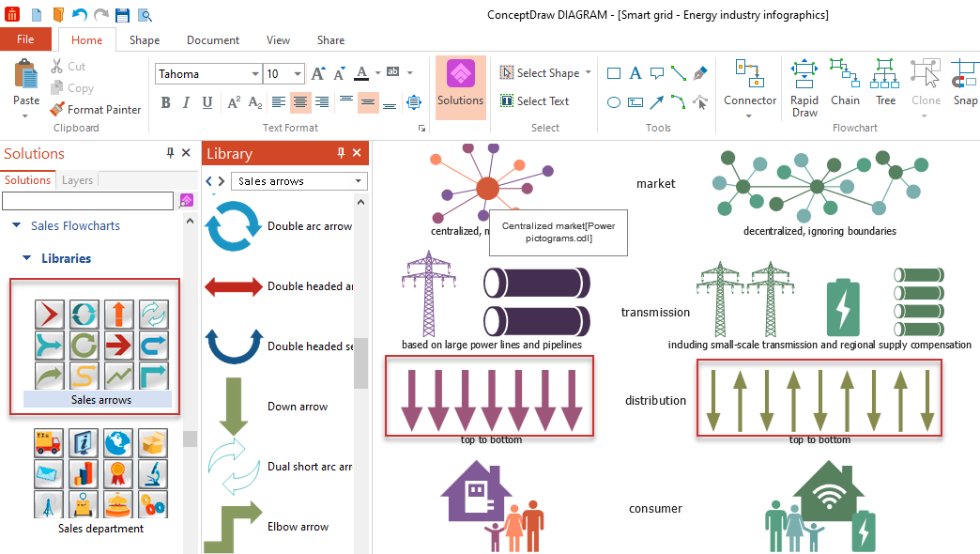Go to the previous library arrow
This screenshot has width=980, height=554.
pyautogui.click(x=209, y=181)
